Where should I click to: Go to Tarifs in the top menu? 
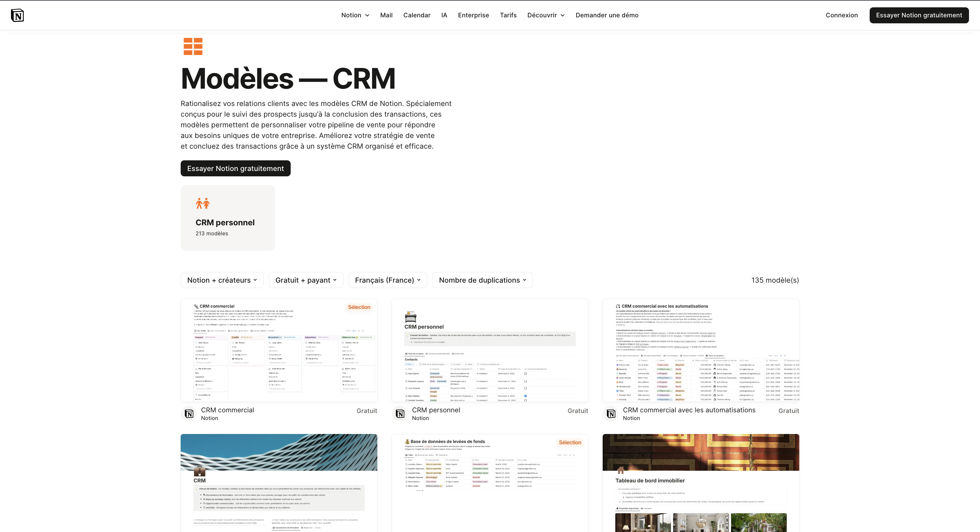[x=508, y=15]
